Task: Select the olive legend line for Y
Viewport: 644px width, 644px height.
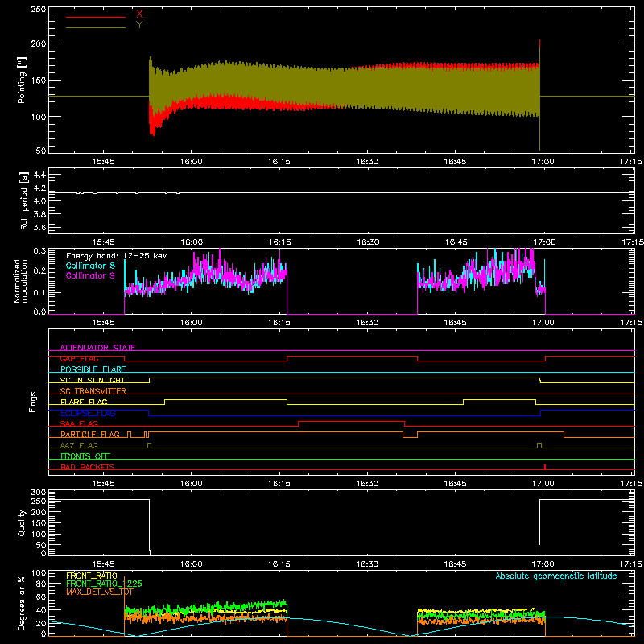Action: pyautogui.click(x=96, y=27)
